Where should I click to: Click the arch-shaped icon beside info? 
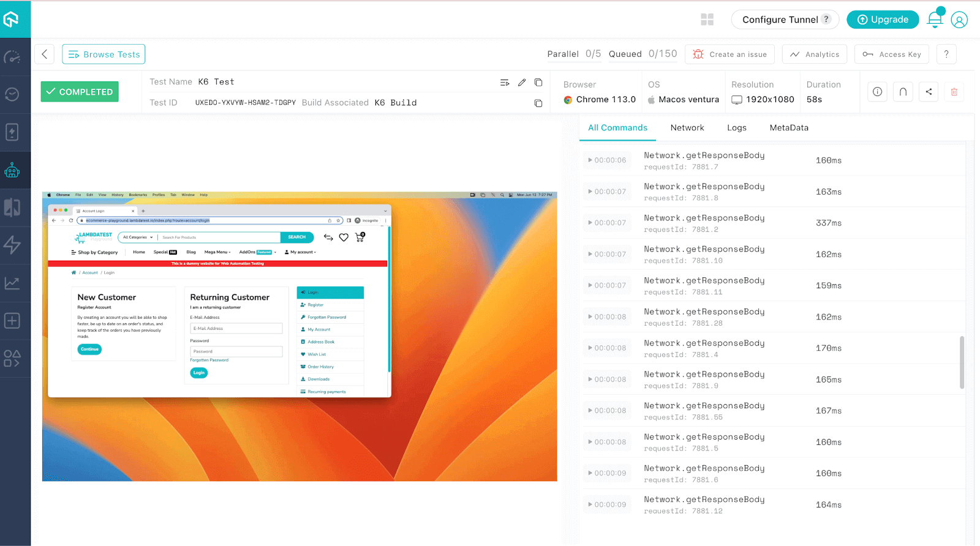pos(903,92)
